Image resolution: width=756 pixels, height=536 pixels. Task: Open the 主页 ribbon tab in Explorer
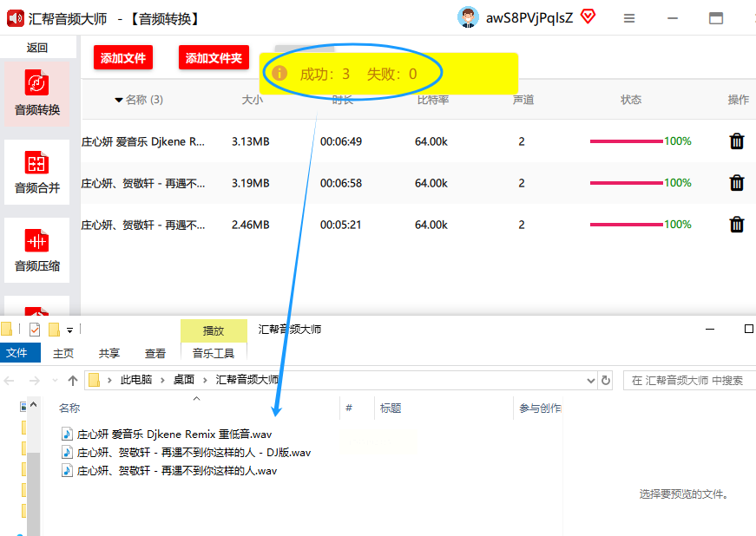point(63,354)
